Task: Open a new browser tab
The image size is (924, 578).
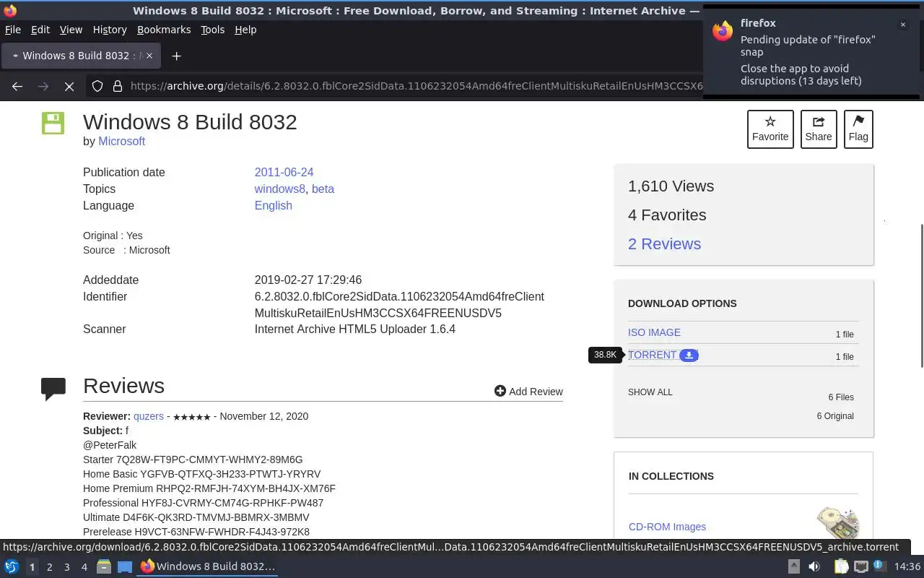Action: pos(176,56)
